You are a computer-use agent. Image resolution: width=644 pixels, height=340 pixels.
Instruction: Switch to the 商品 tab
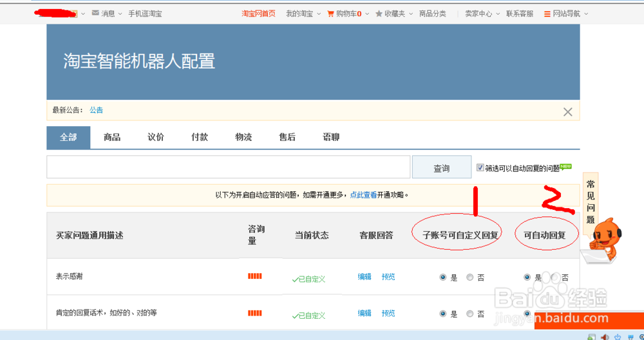[x=112, y=138]
